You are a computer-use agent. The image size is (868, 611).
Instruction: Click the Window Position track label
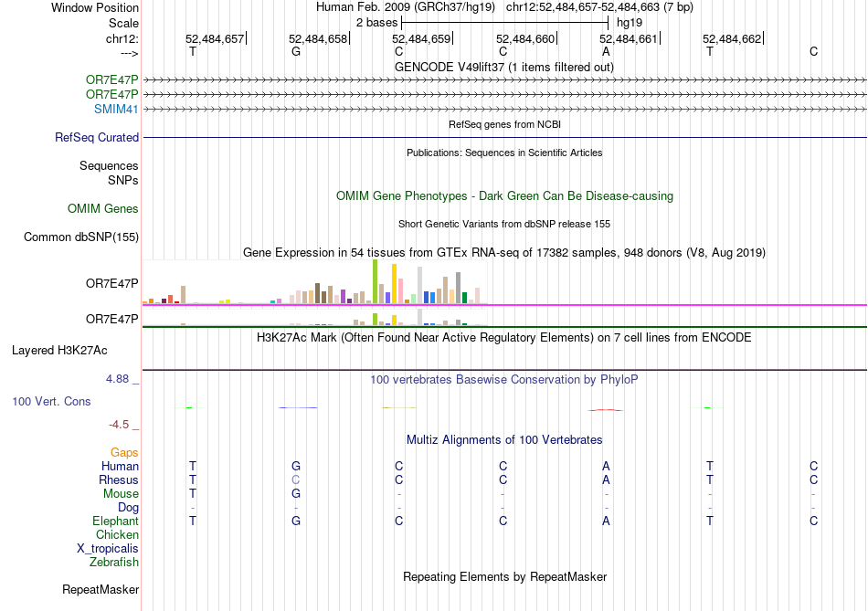95,7
